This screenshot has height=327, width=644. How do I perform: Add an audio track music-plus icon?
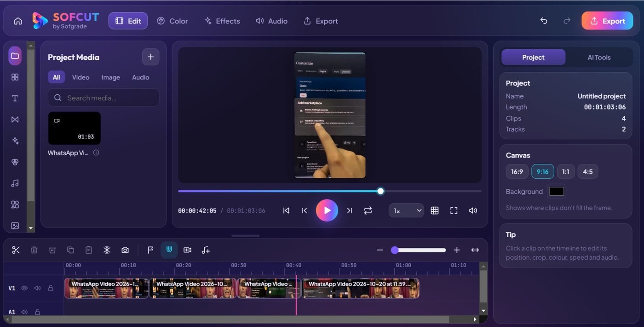[206, 250]
